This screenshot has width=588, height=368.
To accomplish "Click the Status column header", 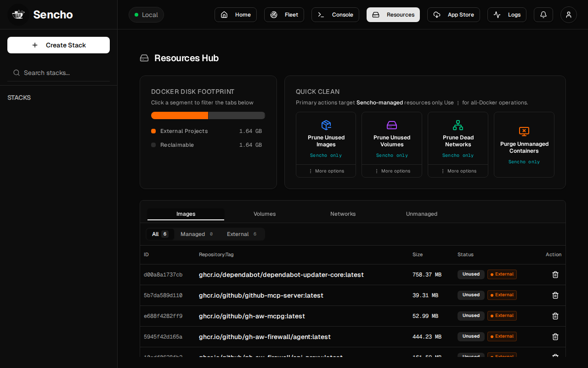I will click(x=465, y=254).
